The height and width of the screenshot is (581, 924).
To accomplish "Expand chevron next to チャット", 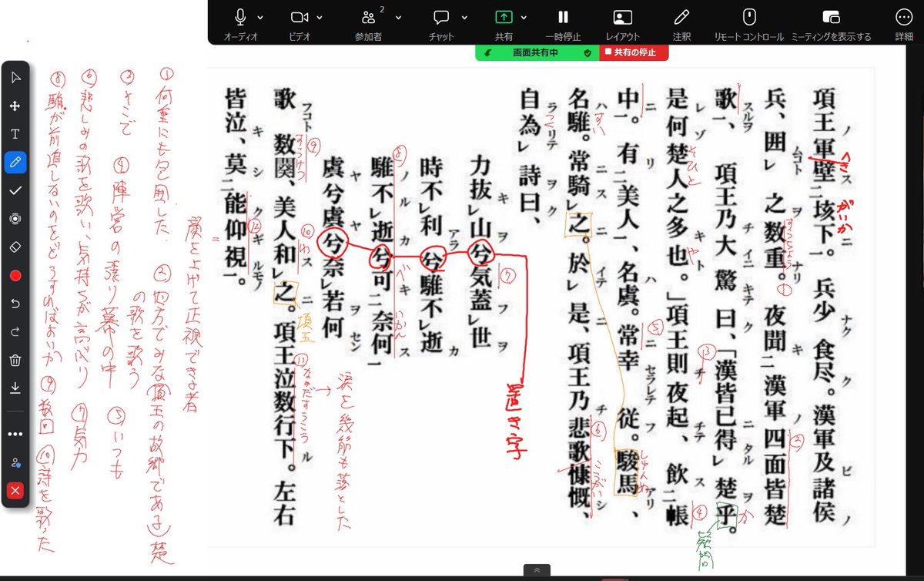I will click(x=464, y=17).
